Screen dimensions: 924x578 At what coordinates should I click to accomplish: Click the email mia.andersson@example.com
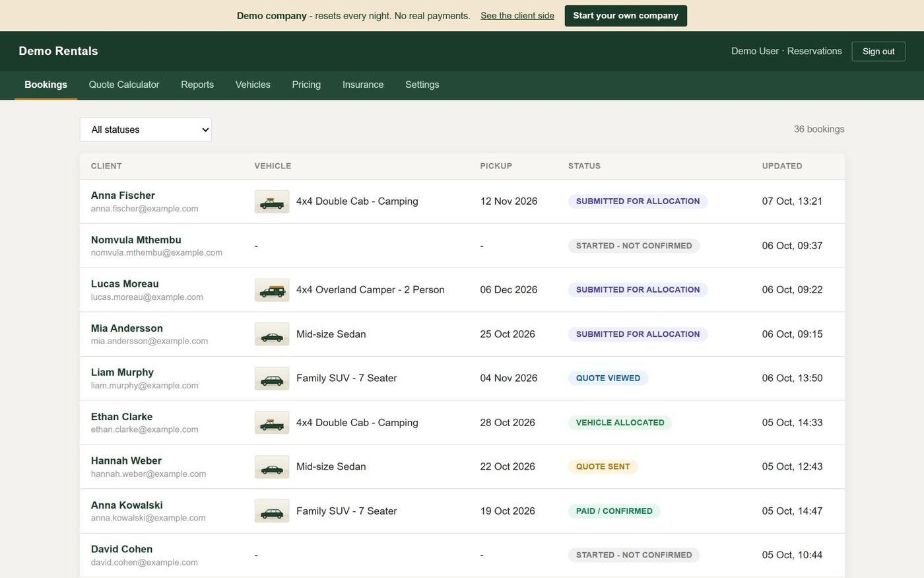click(149, 342)
